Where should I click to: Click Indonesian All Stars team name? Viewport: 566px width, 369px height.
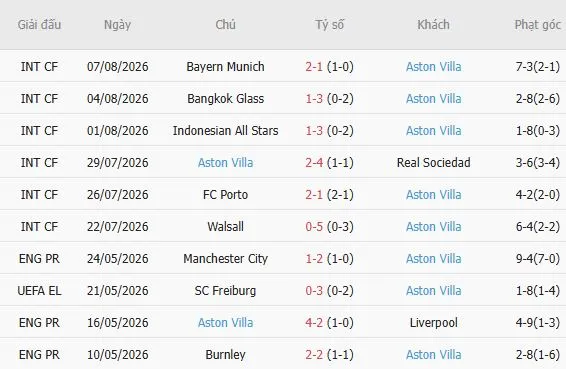click(x=225, y=131)
